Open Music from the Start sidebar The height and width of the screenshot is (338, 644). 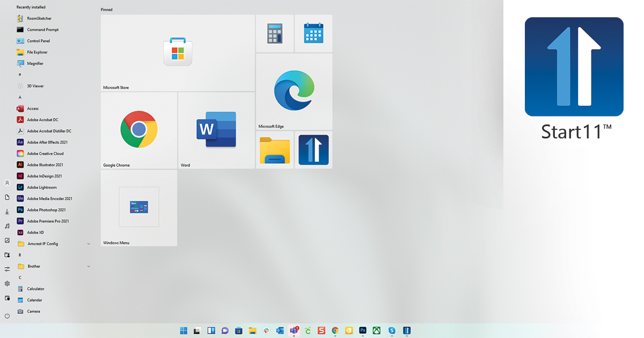[x=7, y=226]
